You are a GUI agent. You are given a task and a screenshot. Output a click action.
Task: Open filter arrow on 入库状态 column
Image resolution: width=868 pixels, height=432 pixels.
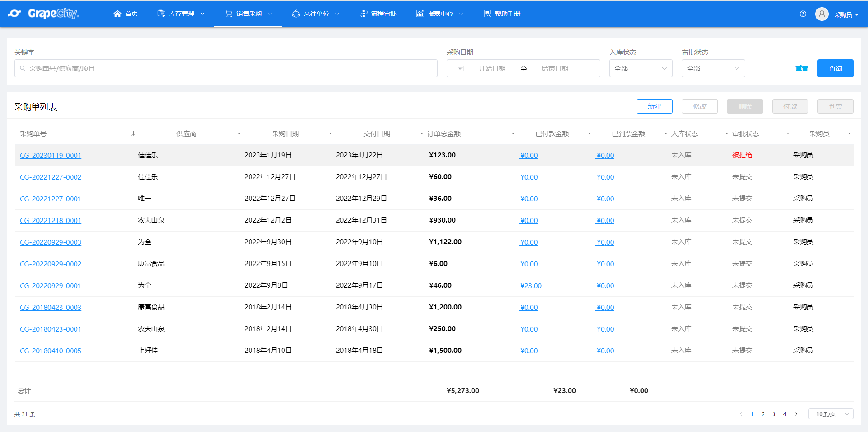pos(727,134)
